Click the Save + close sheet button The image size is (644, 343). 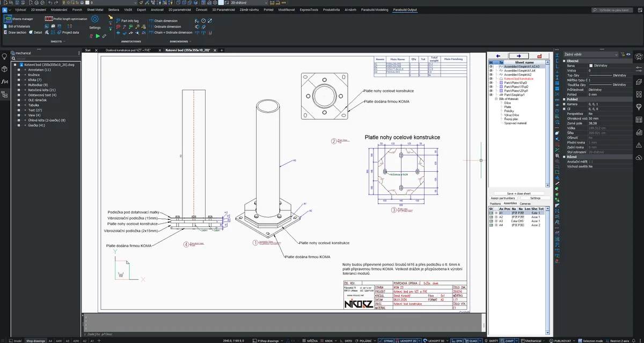[518, 193]
